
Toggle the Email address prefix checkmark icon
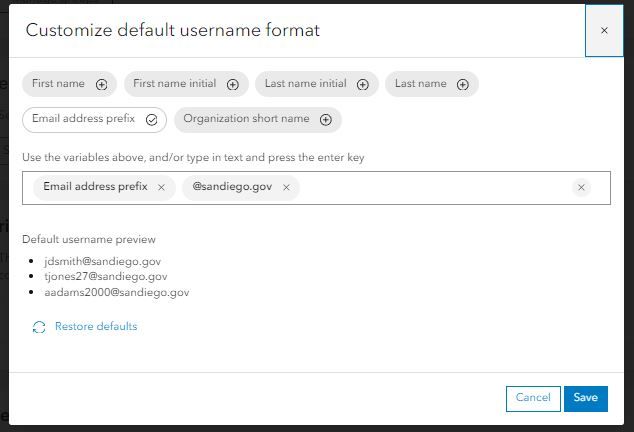tap(152, 120)
